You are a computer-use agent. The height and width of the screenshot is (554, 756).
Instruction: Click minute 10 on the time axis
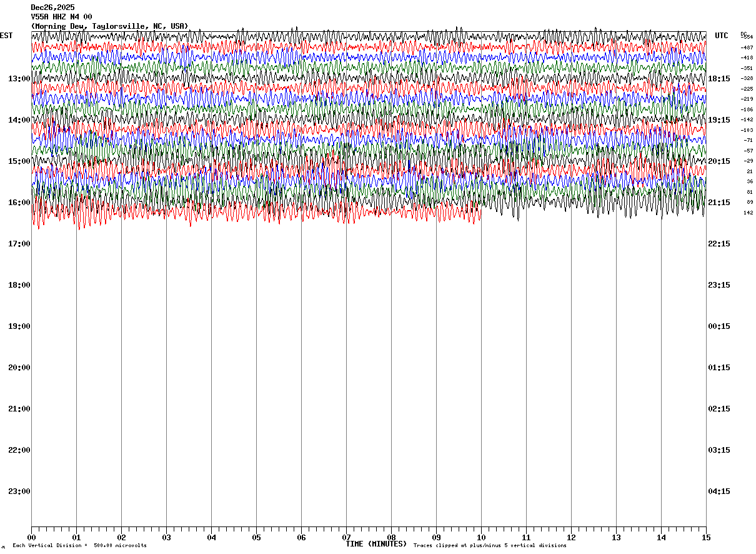click(x=481, y=537)
